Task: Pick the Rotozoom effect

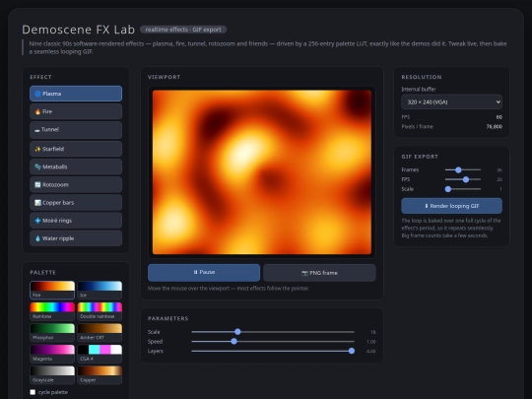Action: click(76, 185)
